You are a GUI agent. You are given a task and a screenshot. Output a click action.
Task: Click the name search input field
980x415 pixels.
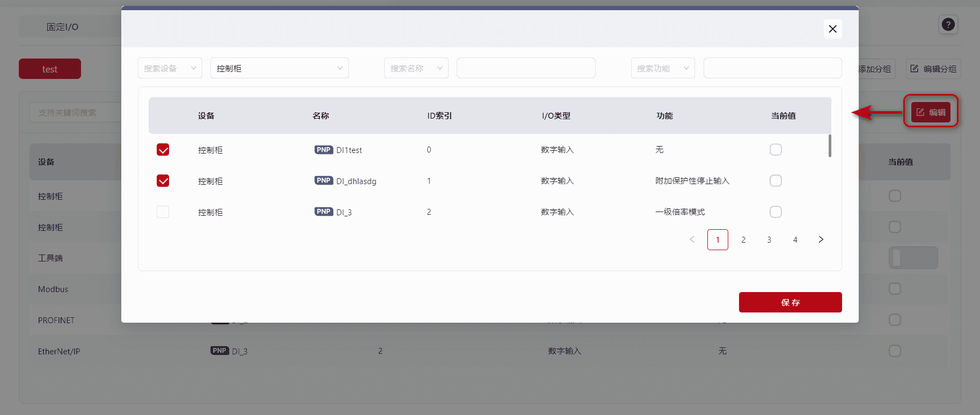pos(526,68)
